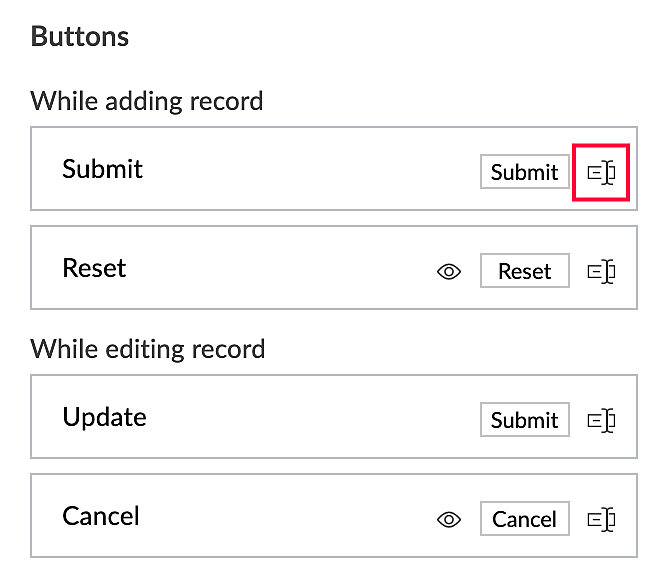Click the Buttons section heading

(x=80, y=37)
